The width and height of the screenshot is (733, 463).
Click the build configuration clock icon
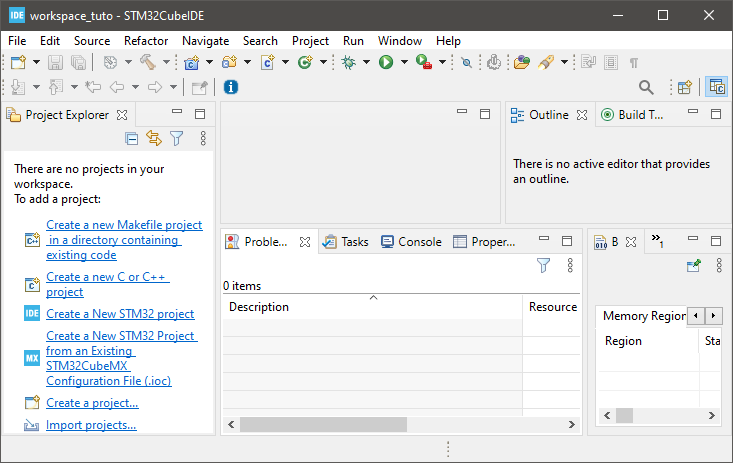(x=110, y=62)
